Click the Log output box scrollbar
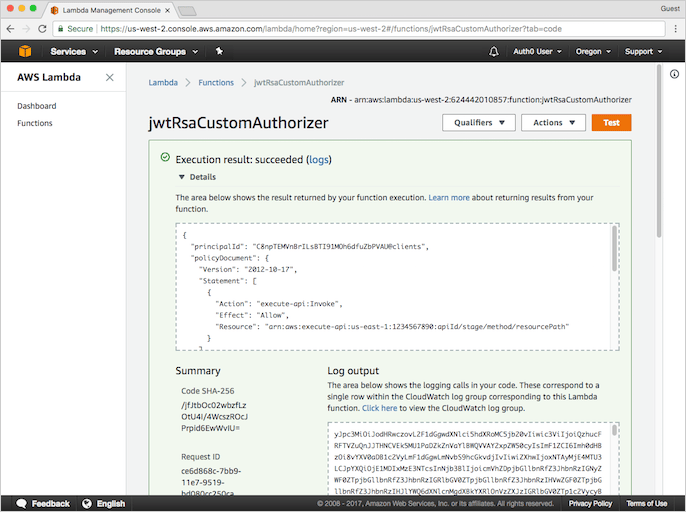The image size is (686, 512). pyautogui.click(x=614, y=430)
